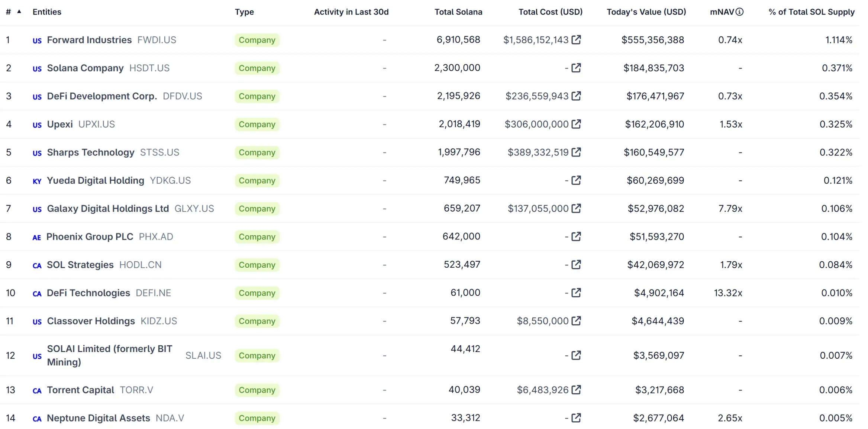The height and width of the screenshot is (429, 868).
Task: Open Upexi total cost source link icon
Action: tap(576, 124)
